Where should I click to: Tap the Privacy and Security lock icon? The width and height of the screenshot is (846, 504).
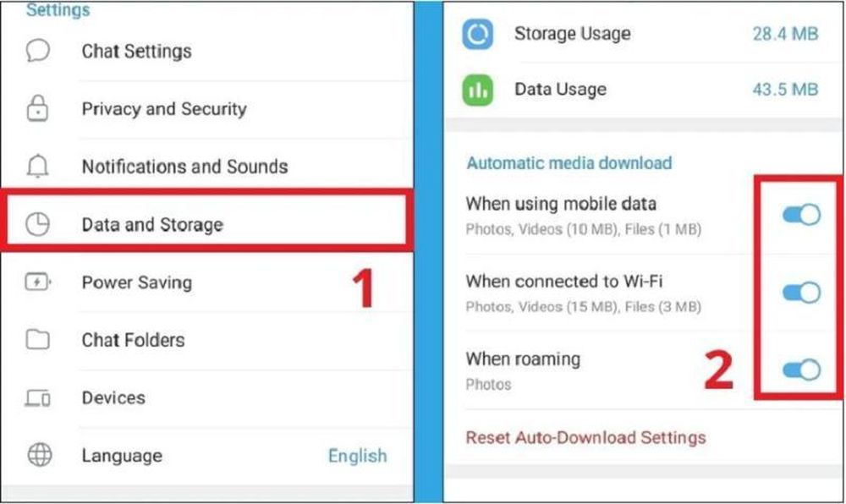tap(38, 107)
